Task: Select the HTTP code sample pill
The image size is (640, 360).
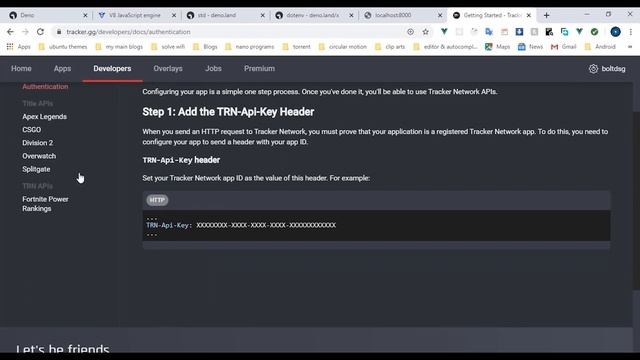Action: click(157, 200)
